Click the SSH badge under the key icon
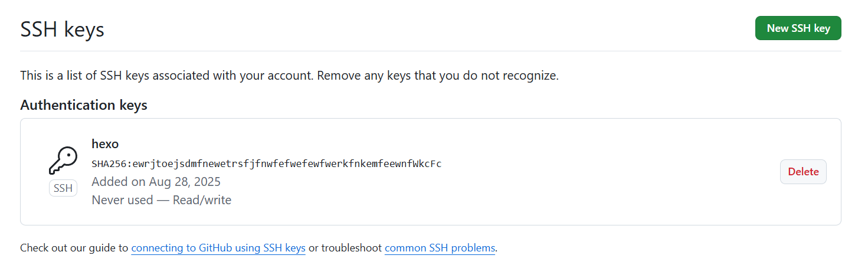The width and height of the screenshot is (868, 278). [x=63, y=188]
